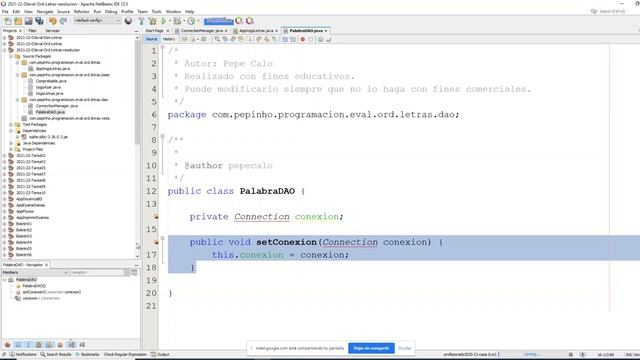640x360 pixels.
Task: Expand the Test Packages node
Action: [11, 124]
